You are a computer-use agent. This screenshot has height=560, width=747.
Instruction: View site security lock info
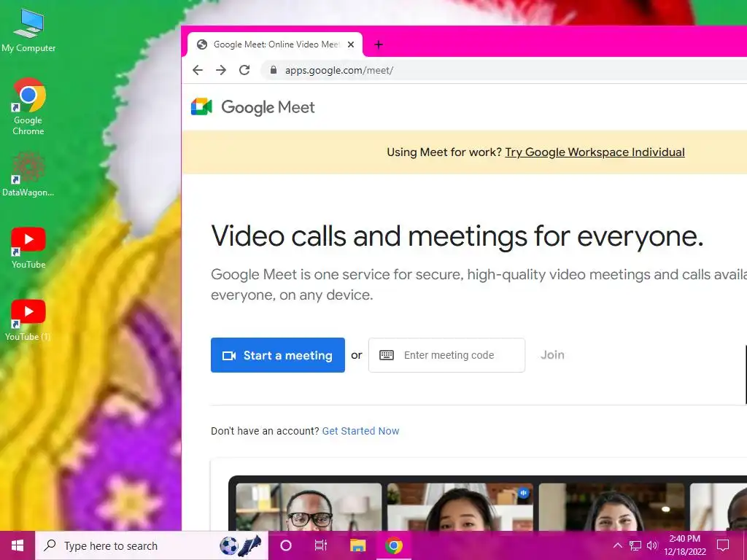[x=274, y=71]
